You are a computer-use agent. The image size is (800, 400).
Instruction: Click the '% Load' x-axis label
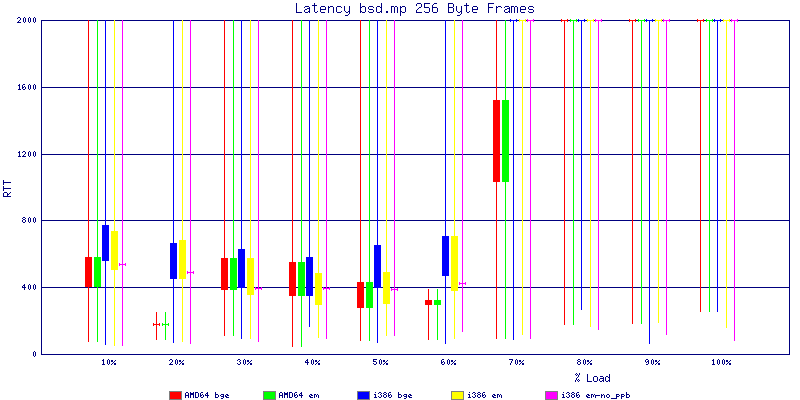pyautogui.click(x=592, y=378)
